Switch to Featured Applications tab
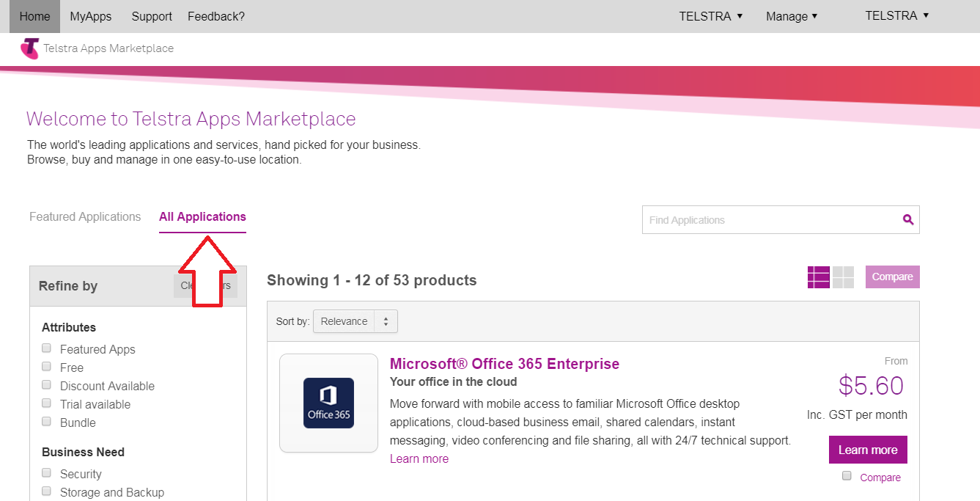980x501 pixels. [x=85, y=216]
